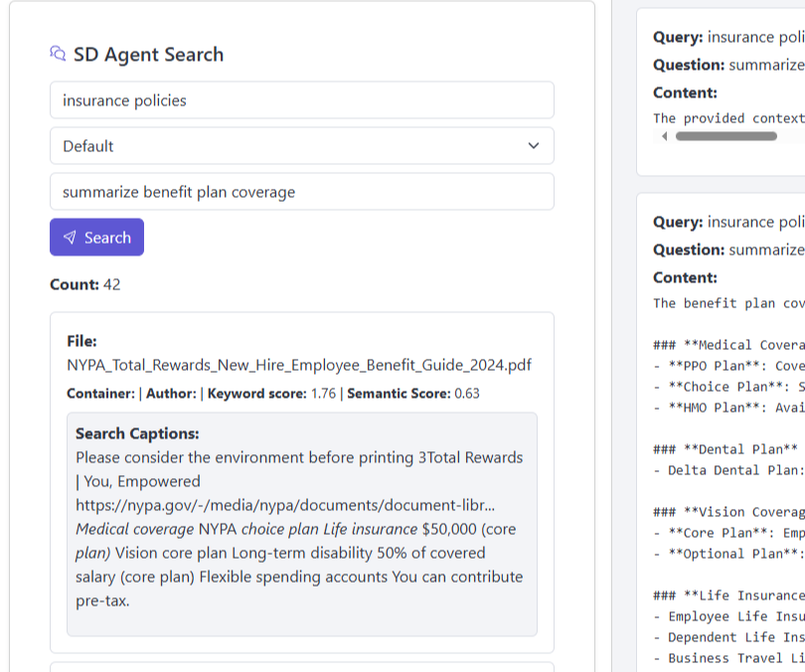Click the Keyword score 1.76 value
The height and width of the screenshot is (672, 805).
pyautogui.click(x=323, y=394)
